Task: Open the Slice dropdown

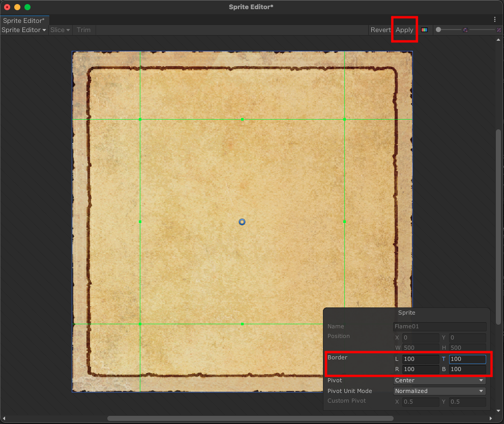Action: 60,30
